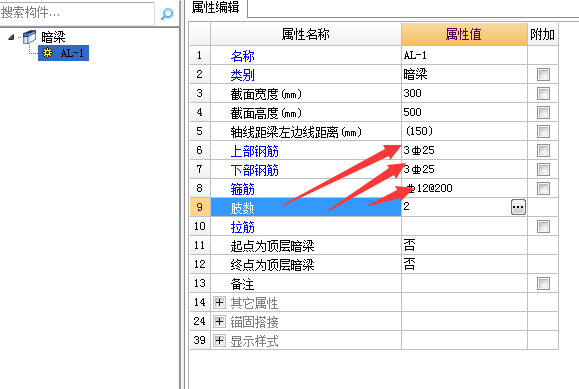Switch to the 属性编辑 tab
Viewport: 579px width, 389px height.
216,7
